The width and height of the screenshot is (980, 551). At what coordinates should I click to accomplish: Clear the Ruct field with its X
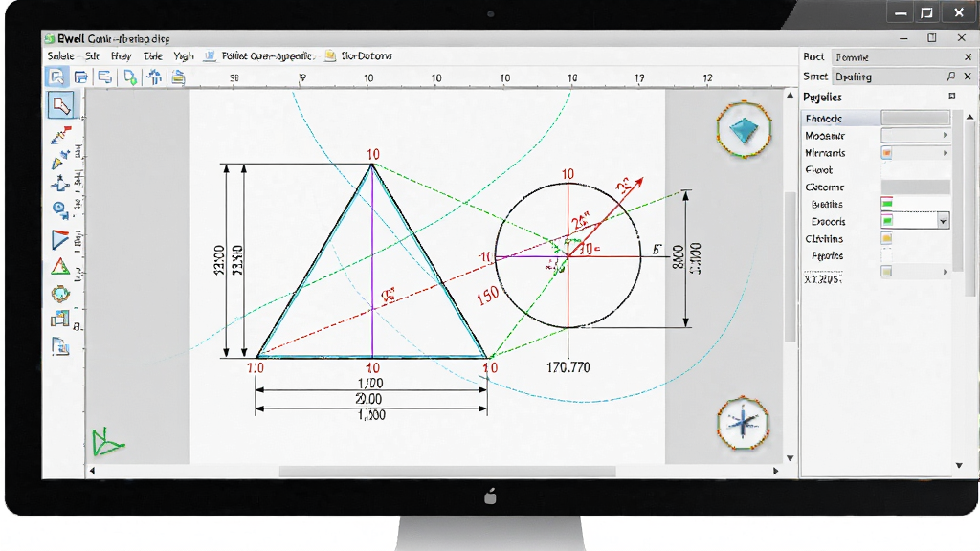(x=969, y=56)
